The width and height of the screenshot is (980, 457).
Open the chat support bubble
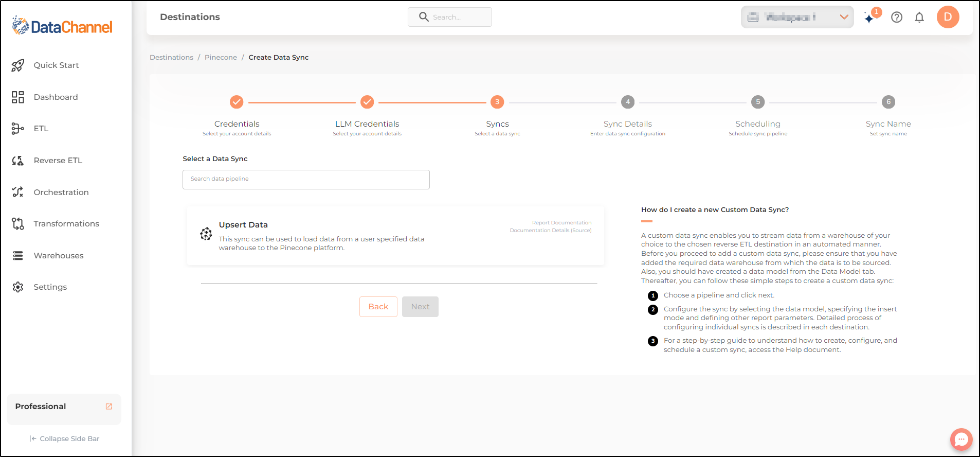pyautogui.click(x=961, y=440)
